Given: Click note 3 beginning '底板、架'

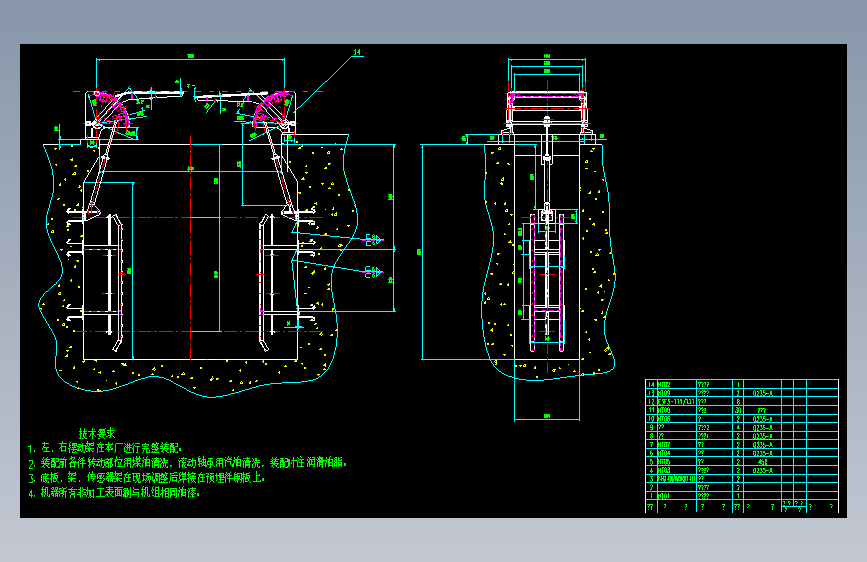Looking at the screenshot, I should pos(147,477).
